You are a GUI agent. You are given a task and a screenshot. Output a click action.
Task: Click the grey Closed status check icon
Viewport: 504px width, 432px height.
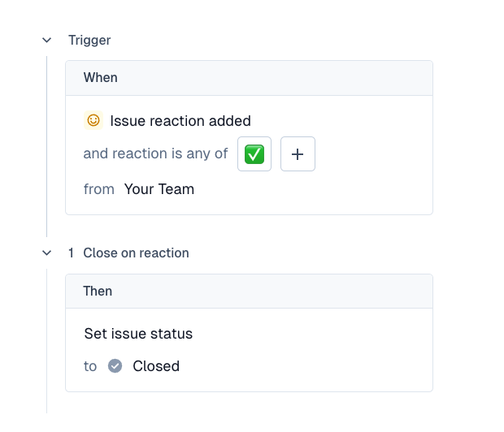(x=115, y=366)
